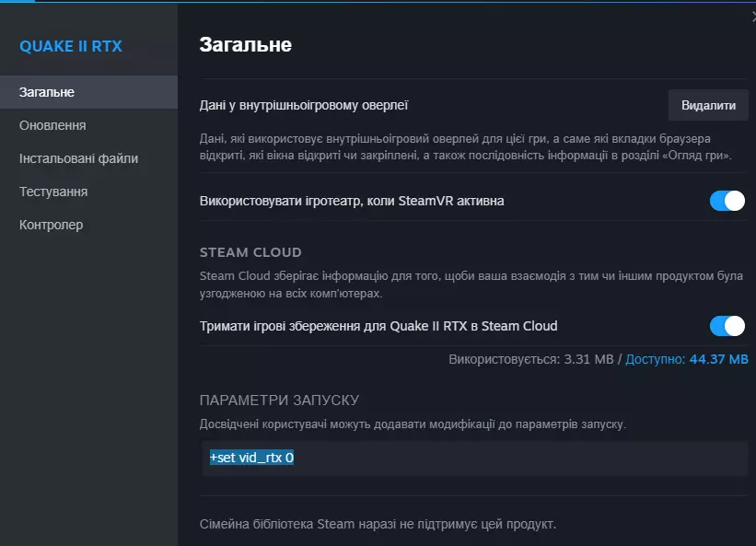Click the Загальне page heading
The width and height of the screenshot is (756, 546).
tap(246, 45)
